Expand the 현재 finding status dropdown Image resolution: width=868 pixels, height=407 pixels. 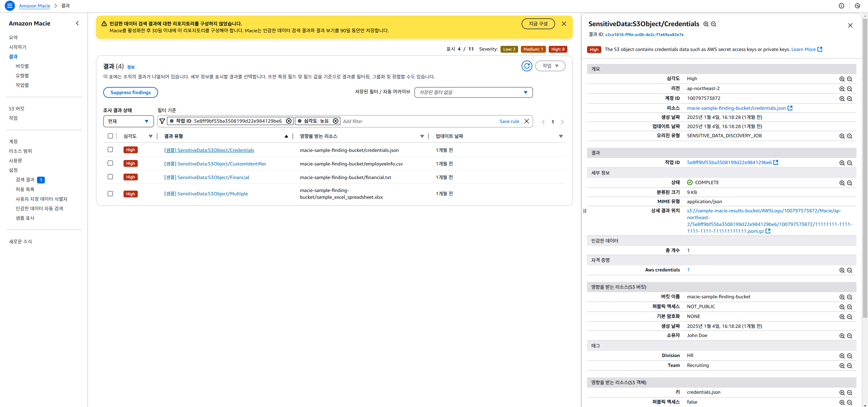tap(128, 121)
